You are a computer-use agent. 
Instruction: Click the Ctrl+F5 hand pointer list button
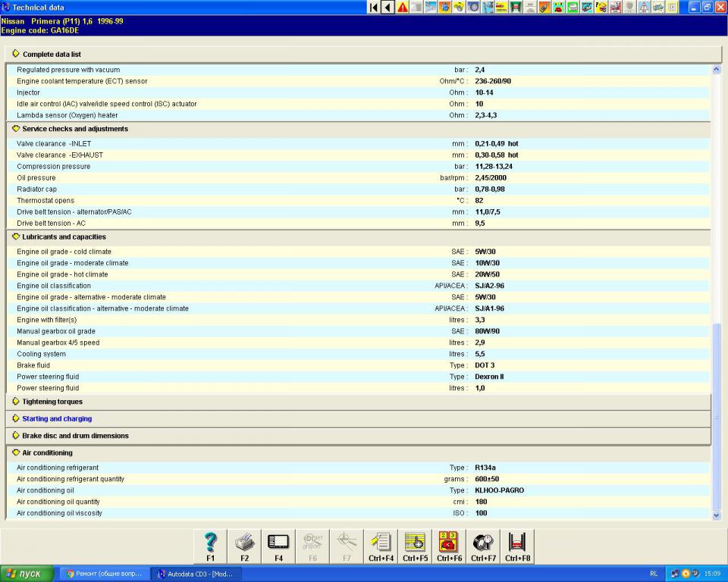pyautogui.click(x=415, y=546)
